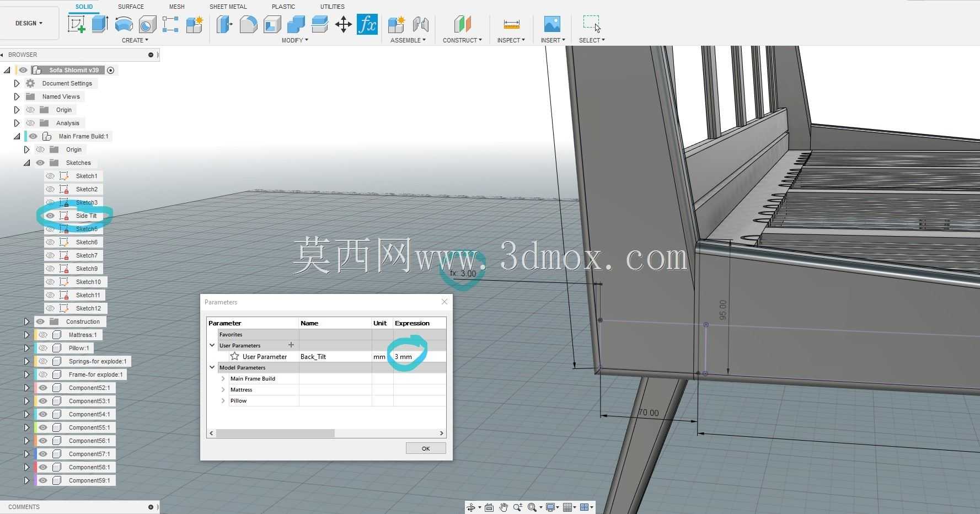980x514 pixels.
Task: Click the Joint tool icon
Action: coord(420,24)
